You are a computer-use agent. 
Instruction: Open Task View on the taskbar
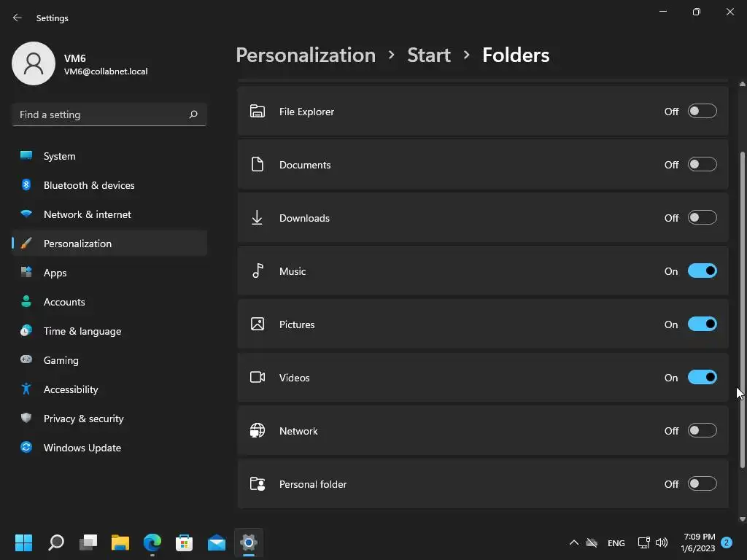pyautogui.click(x=88, y=542)
